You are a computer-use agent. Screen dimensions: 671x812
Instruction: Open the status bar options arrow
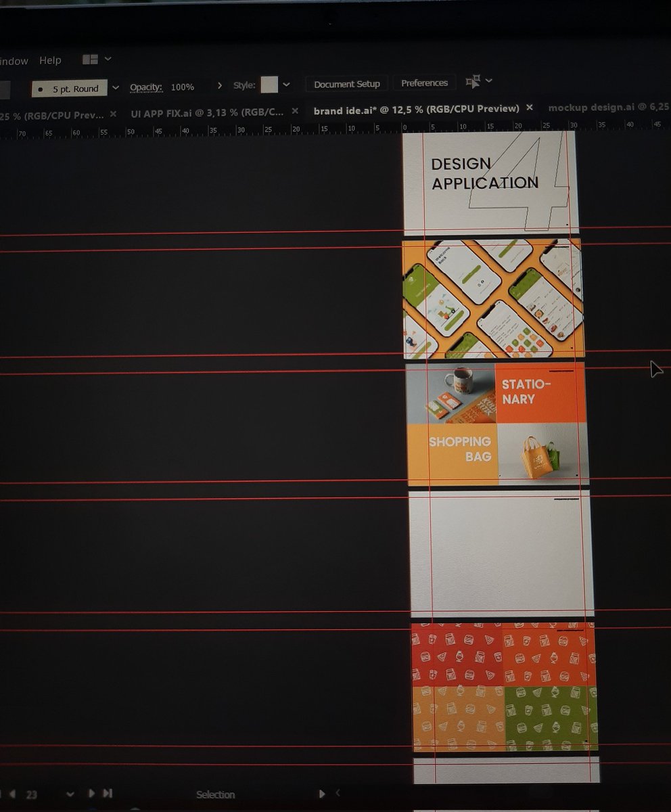click(x=322, y=794)
